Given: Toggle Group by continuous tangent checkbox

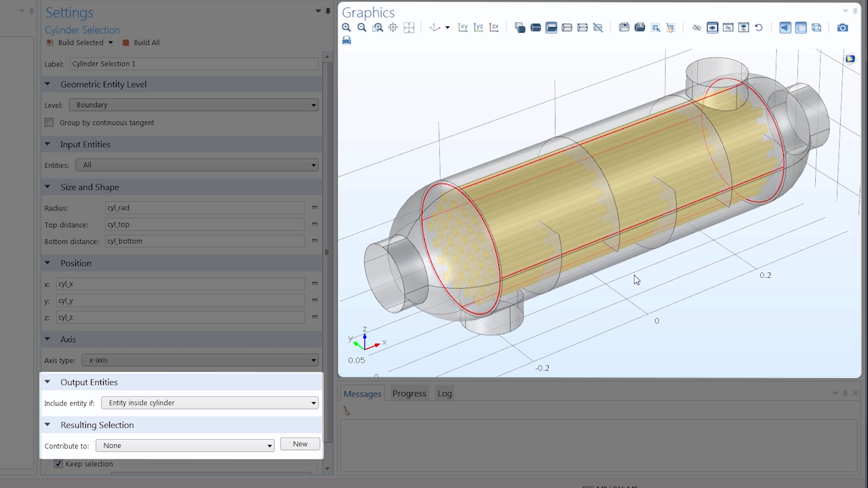Looking at the screenshot, I should 49,123.
